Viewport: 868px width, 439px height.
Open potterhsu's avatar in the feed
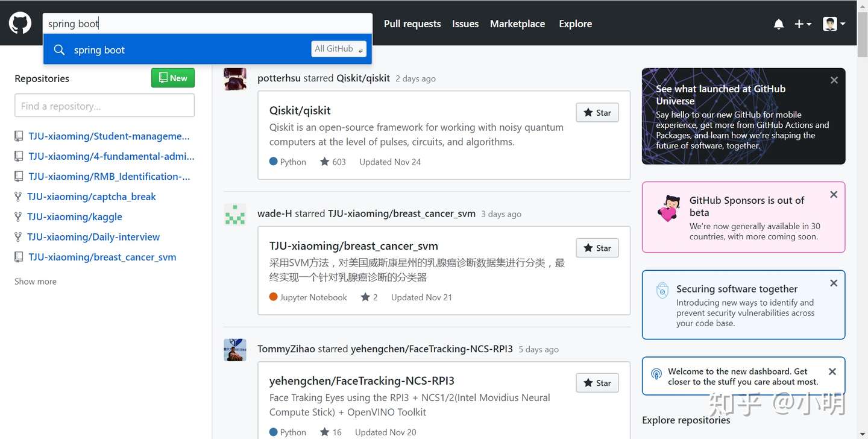point(235,79)
